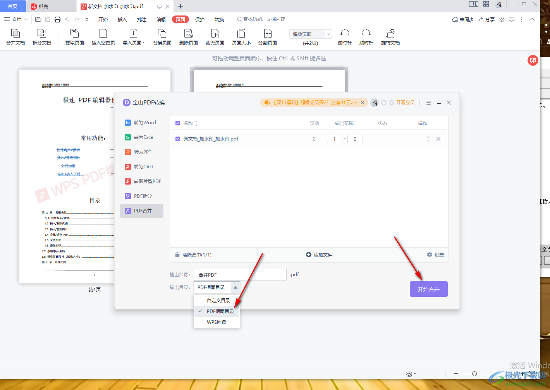Open the blue home tab in title bar
This screenshot has width=550, height=390.
[13, 6]
